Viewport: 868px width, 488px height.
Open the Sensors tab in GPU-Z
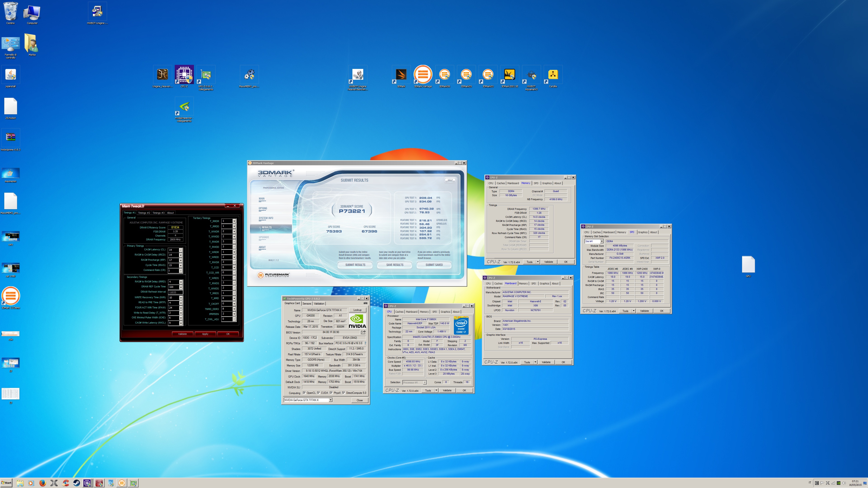307,303
